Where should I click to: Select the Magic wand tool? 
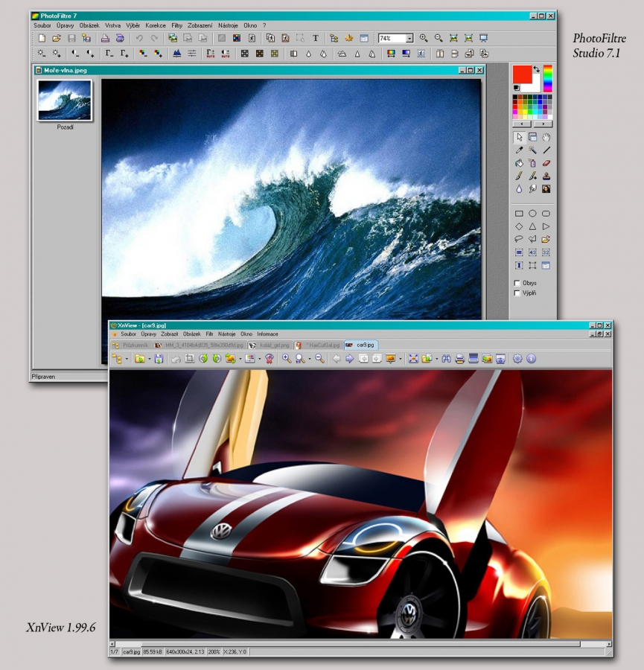532,150
